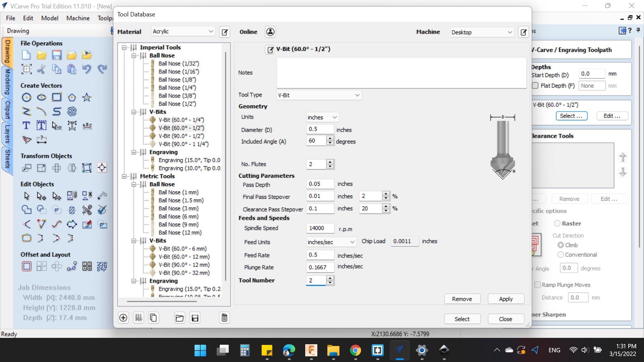This screenshot has height=362, width=644.
Task: Increase the No. Flutes spinner
Action: pyautogui.click(x=330, y=162)
